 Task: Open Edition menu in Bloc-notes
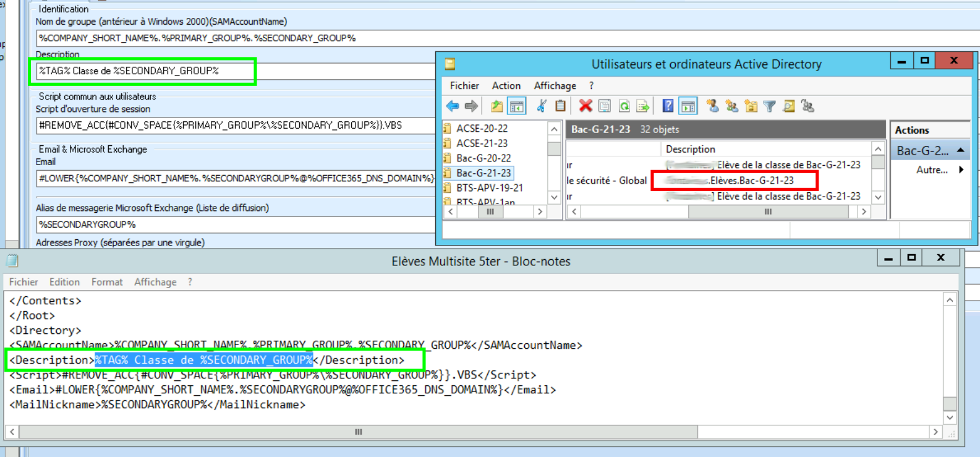coord(64,282)
